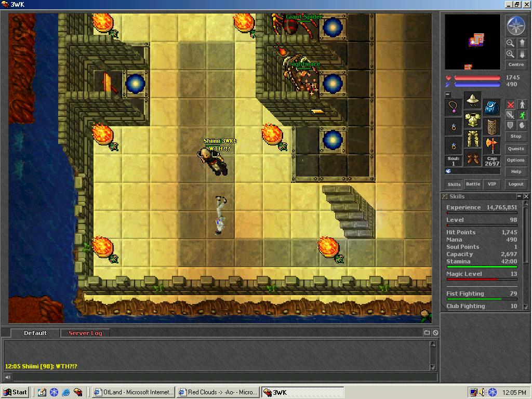The image size is (532, 399).
Task: Click the red health bar
Action: coord(477,78)
